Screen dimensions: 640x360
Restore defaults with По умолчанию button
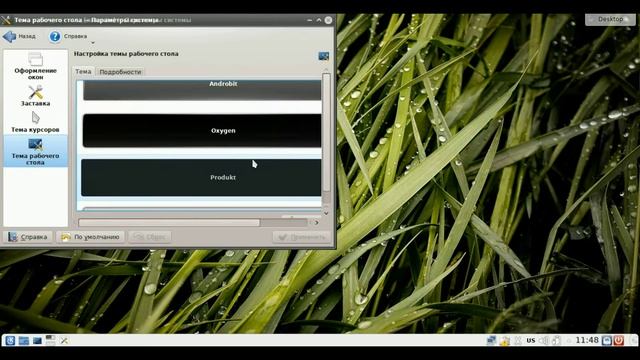90,237
